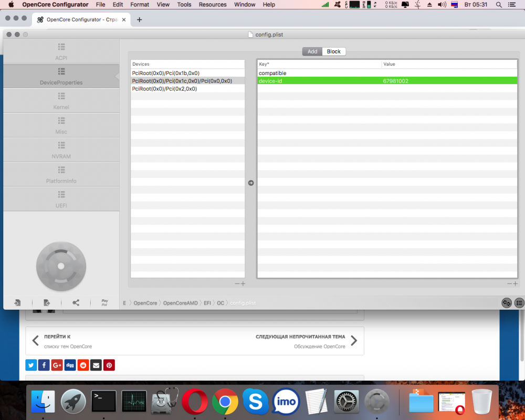Open the Window menu
Viewport: 525px width, 420px height.
(245, 4)
